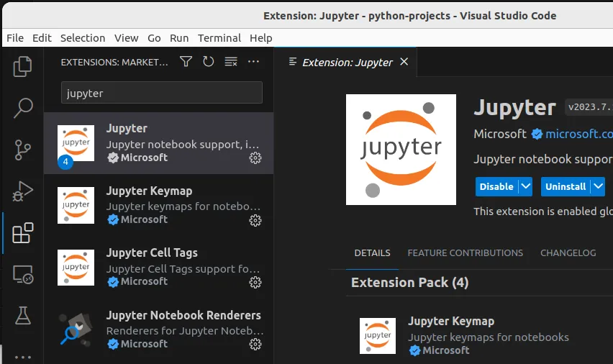Viewport: 613px width, 364px height.
Task: Expand the Disable button dropdown arrow
Action: (x=526, y=186)
